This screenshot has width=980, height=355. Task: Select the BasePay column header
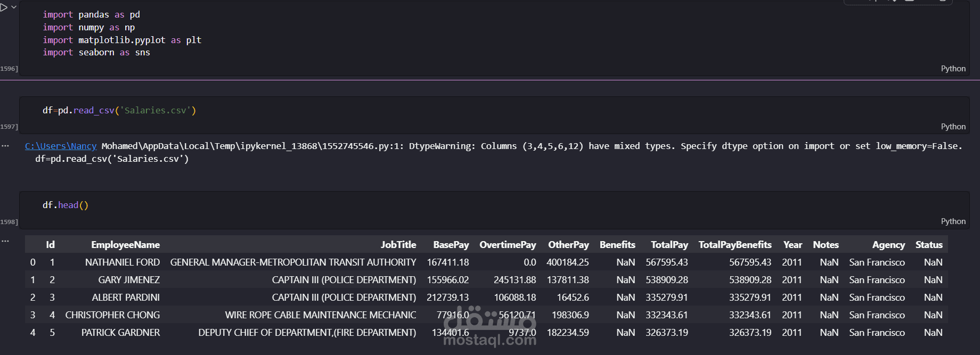(x=451, y=245)
